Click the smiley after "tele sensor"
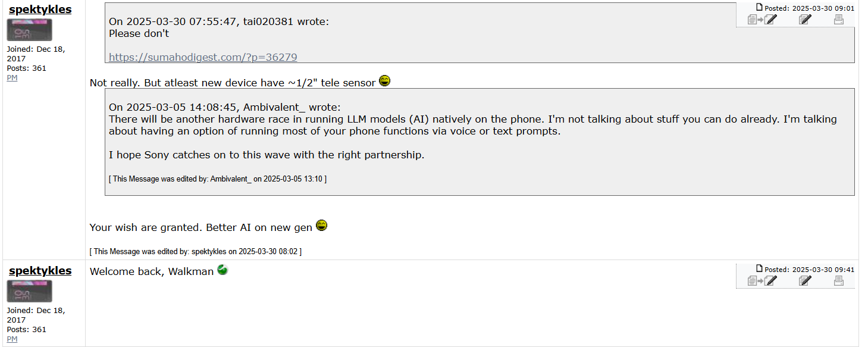This screenshot has width=868, height=347. (x=385, y=81)
